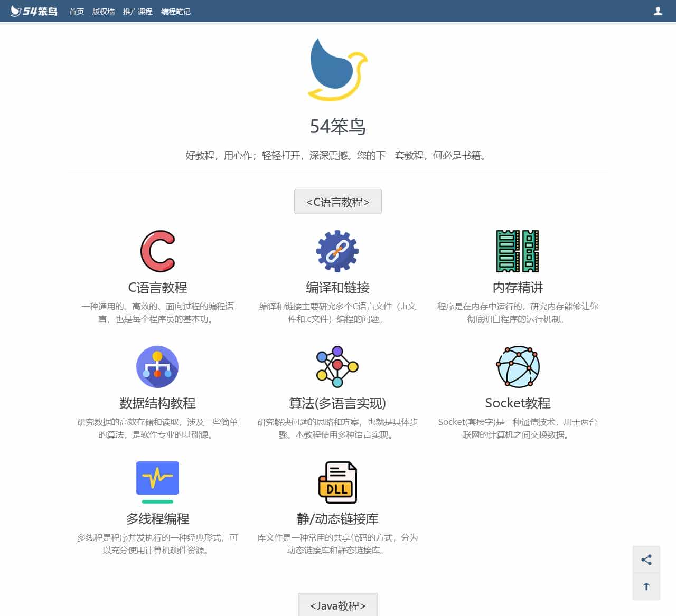
Task: Click the 静/动态链接库 DLL file icon
Action: click(337, 481)
